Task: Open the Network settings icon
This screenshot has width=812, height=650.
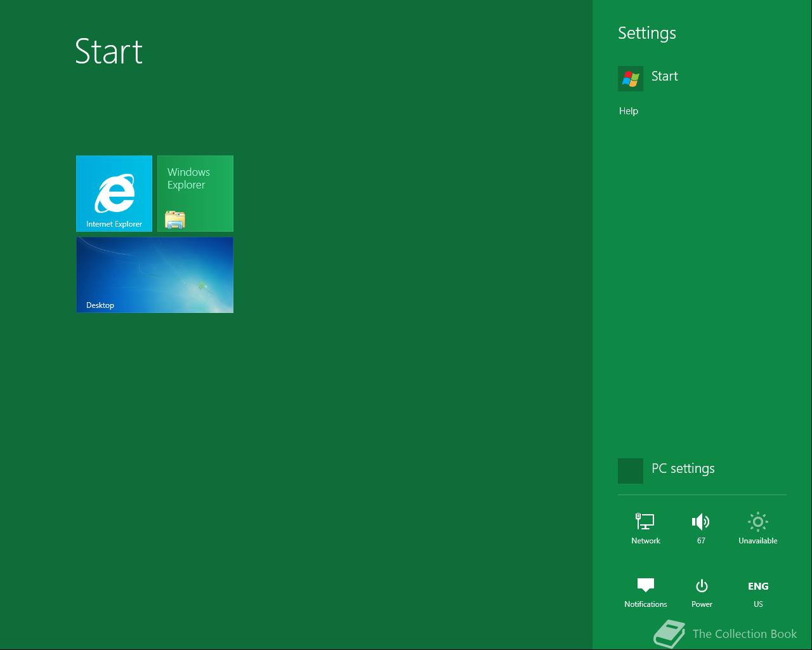Action: [x=646, y=528]
